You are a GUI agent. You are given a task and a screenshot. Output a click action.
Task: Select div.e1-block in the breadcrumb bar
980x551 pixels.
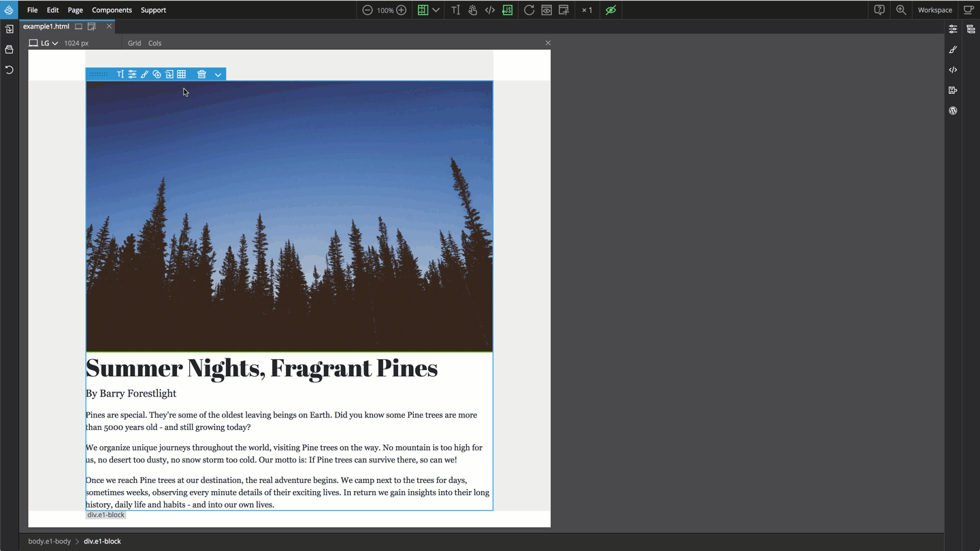(102, 541)
